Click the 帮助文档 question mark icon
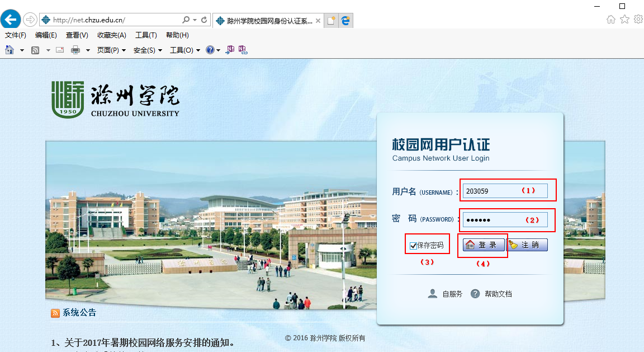The height and width of the screenshot is (352, 644). click(475, 294)
